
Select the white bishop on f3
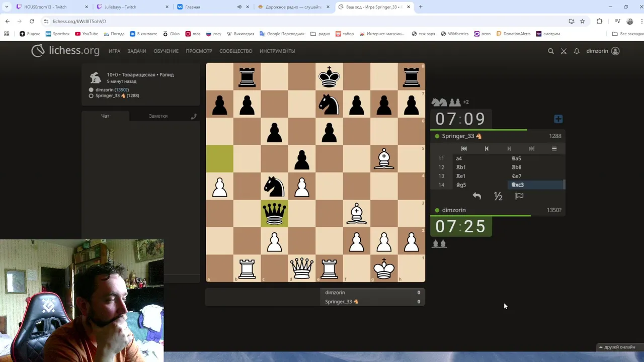tap(357, 214)
